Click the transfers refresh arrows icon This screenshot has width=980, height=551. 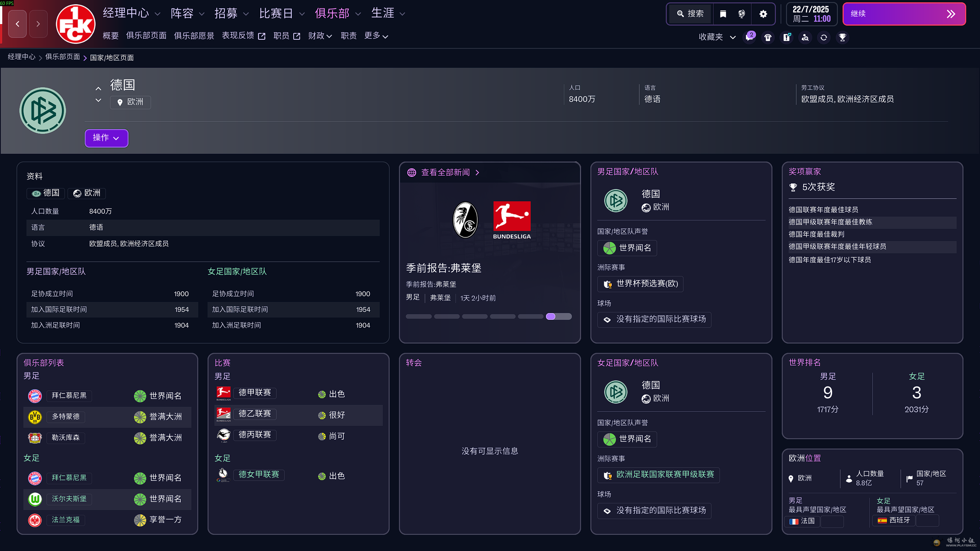click(824, 37)
